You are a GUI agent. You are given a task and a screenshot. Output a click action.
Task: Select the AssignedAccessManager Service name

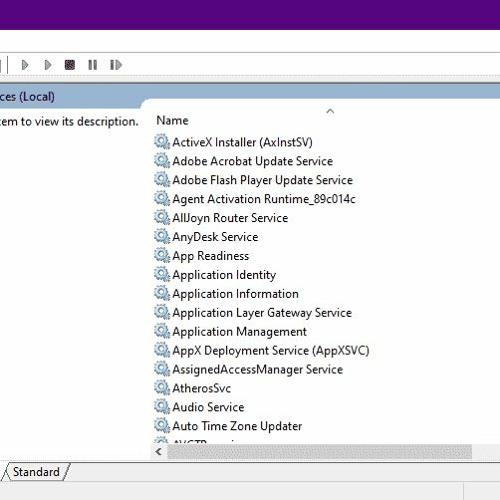pos(257,370)
